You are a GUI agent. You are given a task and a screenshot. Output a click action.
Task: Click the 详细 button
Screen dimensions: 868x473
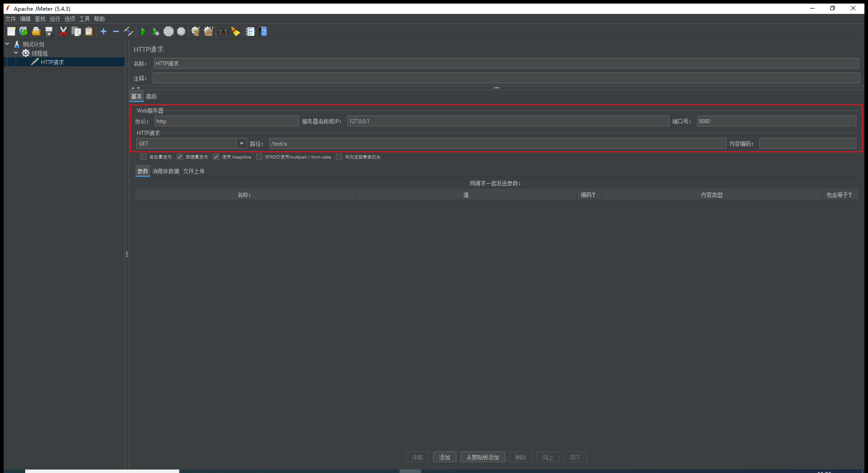click(417, 457)
